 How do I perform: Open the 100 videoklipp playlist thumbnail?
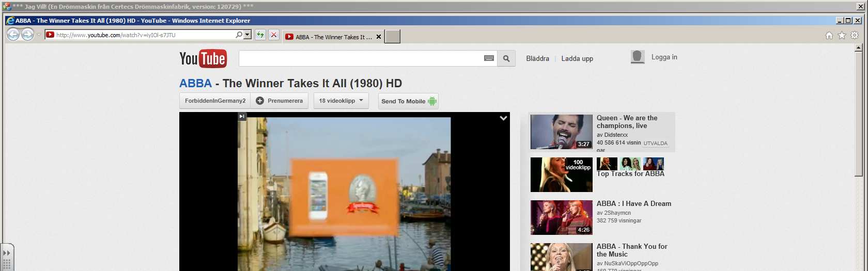pyautogui.click(x=562, y=174)
